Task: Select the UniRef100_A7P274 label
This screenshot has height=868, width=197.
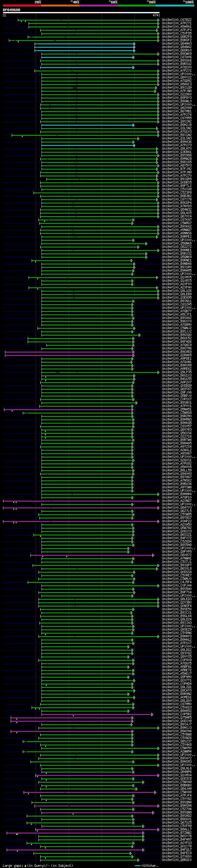Action: pos(177,115)
